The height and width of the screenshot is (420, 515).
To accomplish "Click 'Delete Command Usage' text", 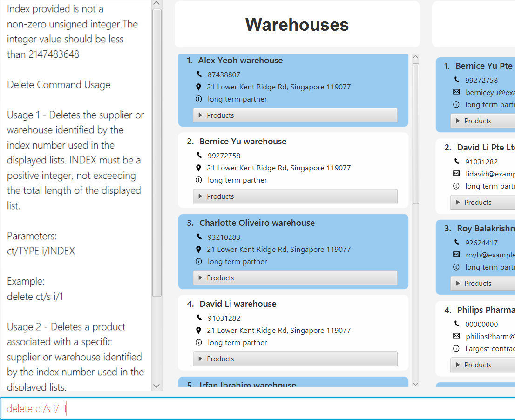I will tap(59, 85).
